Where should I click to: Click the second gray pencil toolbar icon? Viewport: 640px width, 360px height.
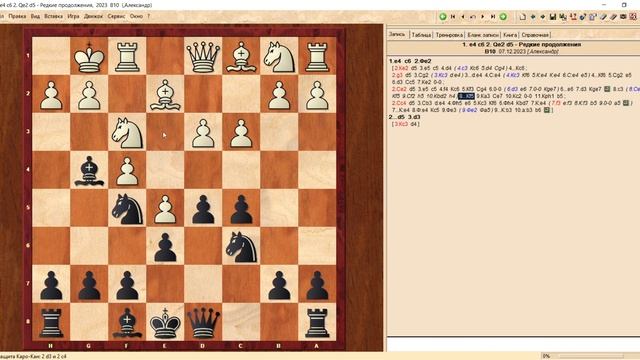point(613,17)
